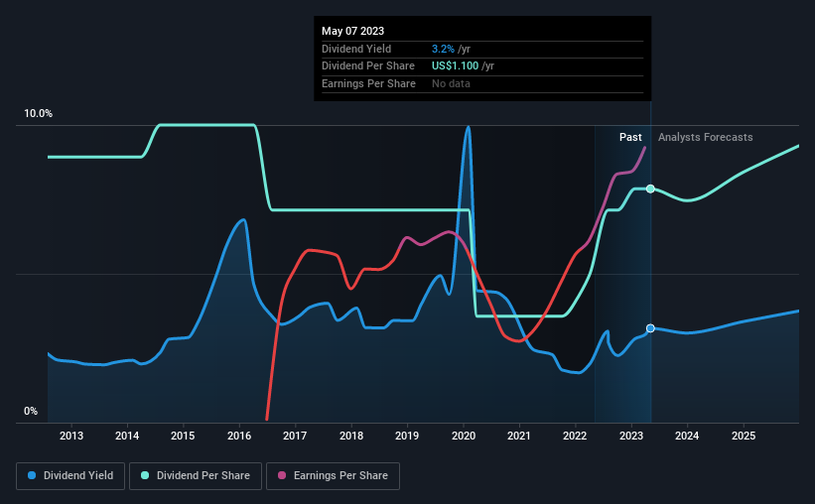The image size is (815, 504).
Task: Click the 2019 x-axis label
Action: tap(407, 436)
